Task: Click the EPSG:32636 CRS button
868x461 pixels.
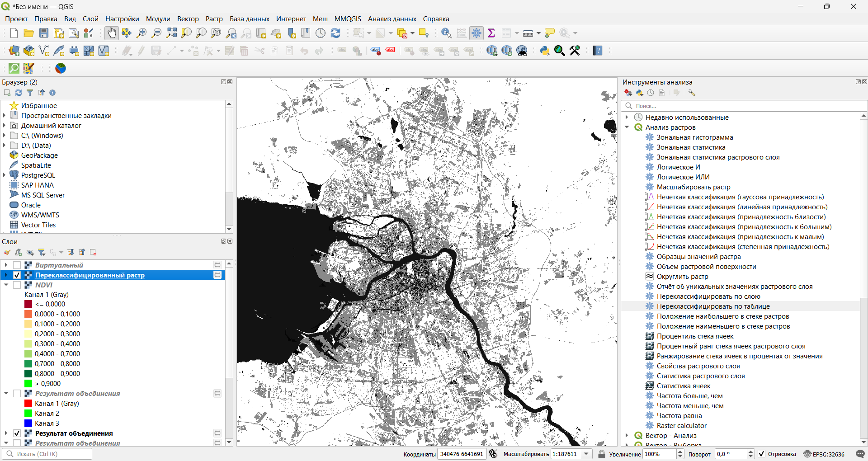Action: (x=824, y=454)
